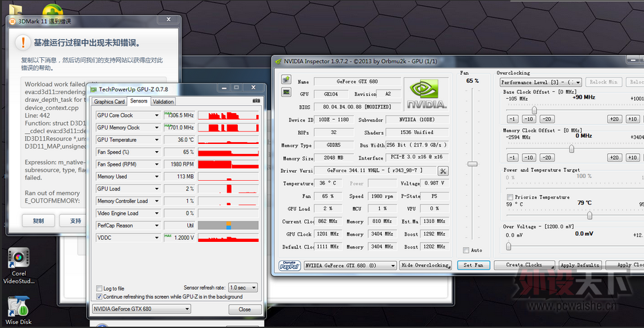Image resolution: width=644 pixels, height=328 pixels.
Task: Open the Memory Used sensor dropdown
Action: [x=156, y=176]
